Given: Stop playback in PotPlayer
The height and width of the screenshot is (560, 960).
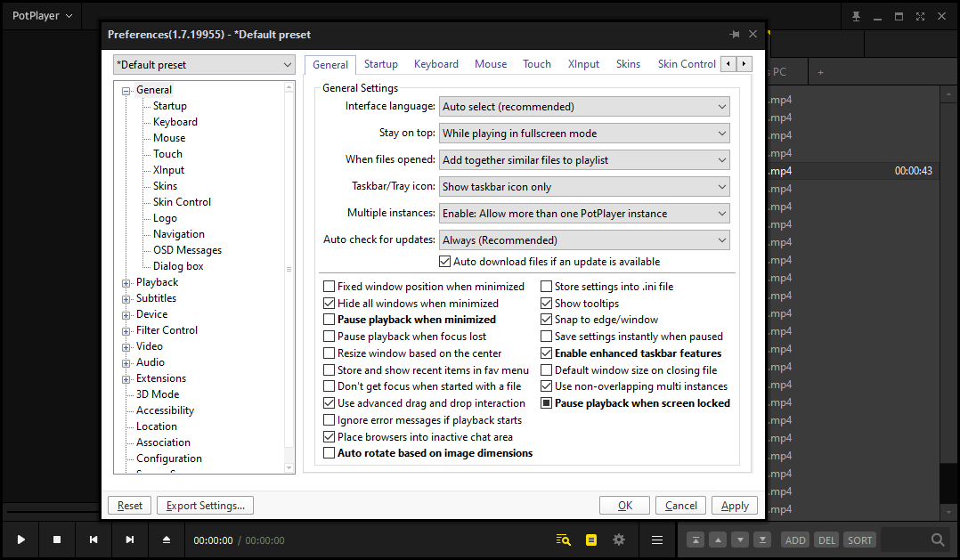Looking at the screenshot, I should 57,540.
